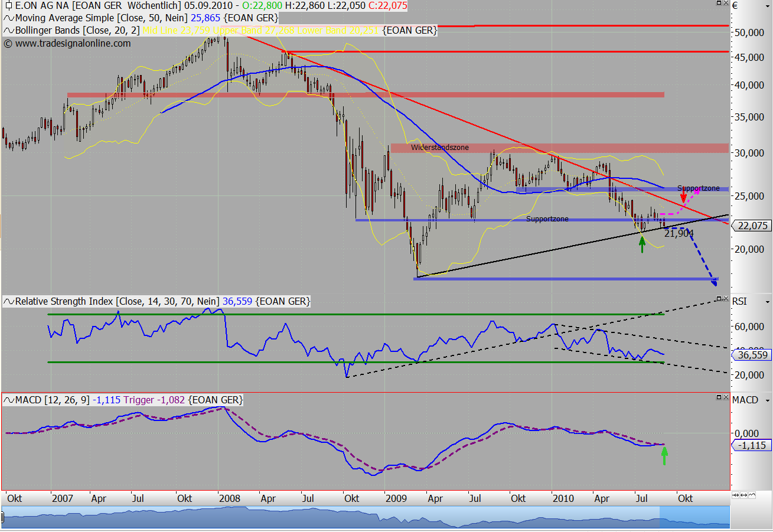
Task: Maximize the RSI indicator pane
Action: [719, 299]
